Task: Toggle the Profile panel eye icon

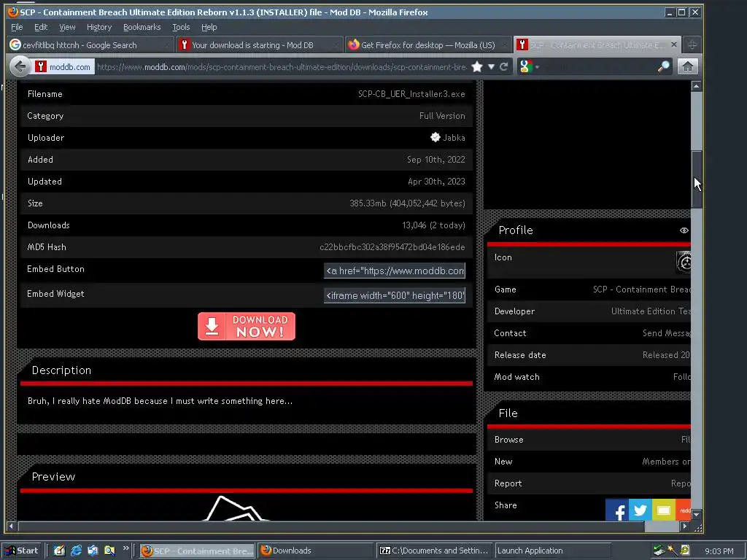Action: tap(684, 230)
